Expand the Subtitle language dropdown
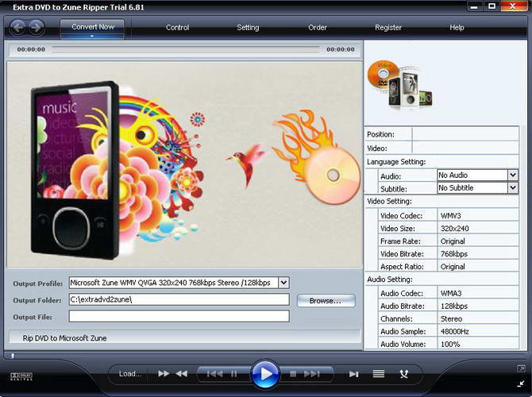 513,187
